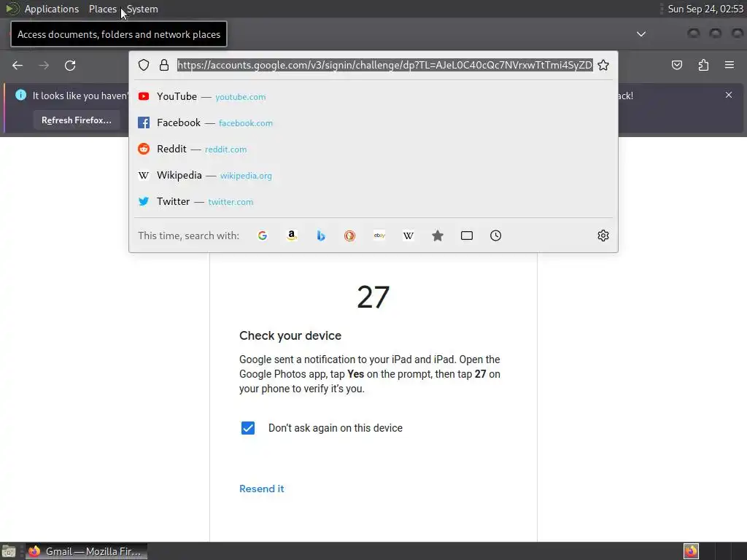
Task: Open the Applications menu
Action: point(52,9)
